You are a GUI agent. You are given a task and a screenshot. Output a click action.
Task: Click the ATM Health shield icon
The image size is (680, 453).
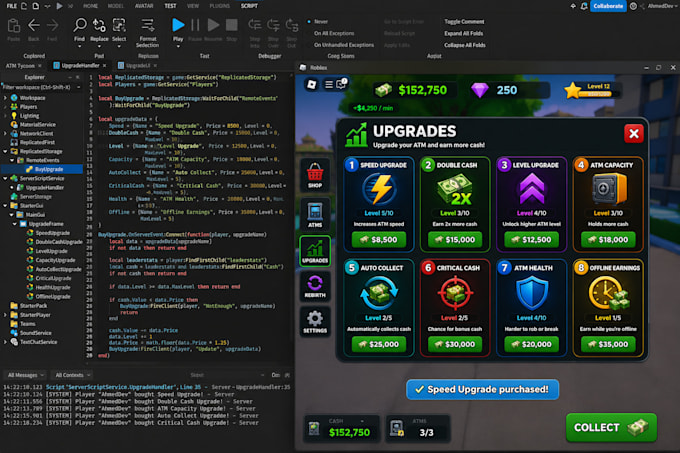click(532, 293)
